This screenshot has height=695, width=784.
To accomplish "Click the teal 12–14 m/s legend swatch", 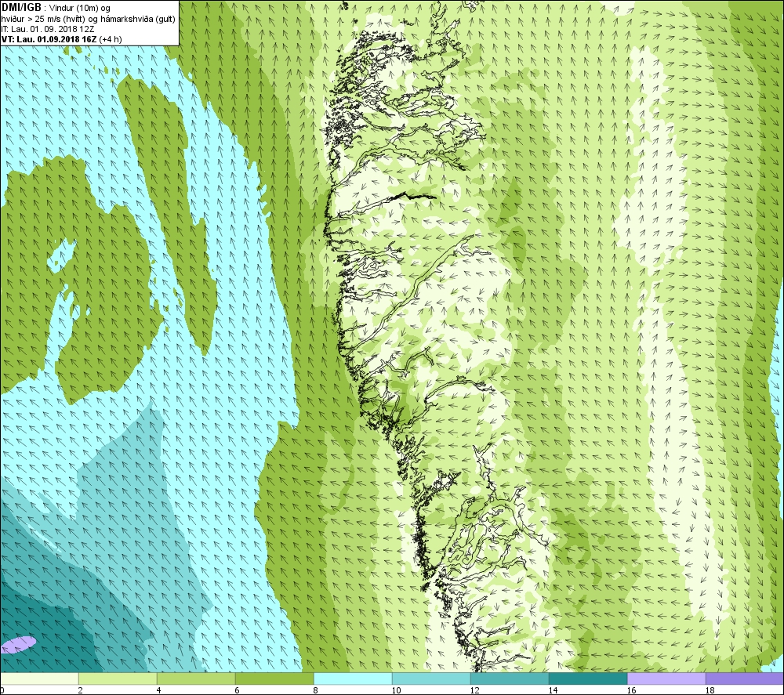I will (x=510, y=679).
